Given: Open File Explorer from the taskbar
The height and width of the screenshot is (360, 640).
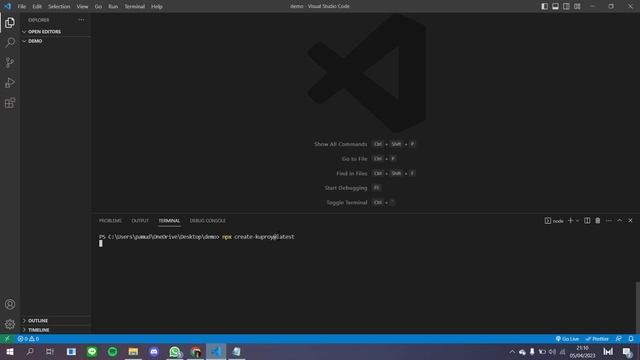Looking at the screenshot, I should pyautogui.click(x=133, y=351).
